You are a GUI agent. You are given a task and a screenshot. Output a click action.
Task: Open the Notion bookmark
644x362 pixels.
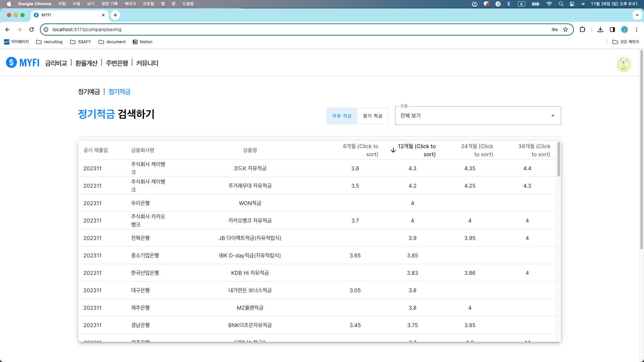tap(143, 42)
